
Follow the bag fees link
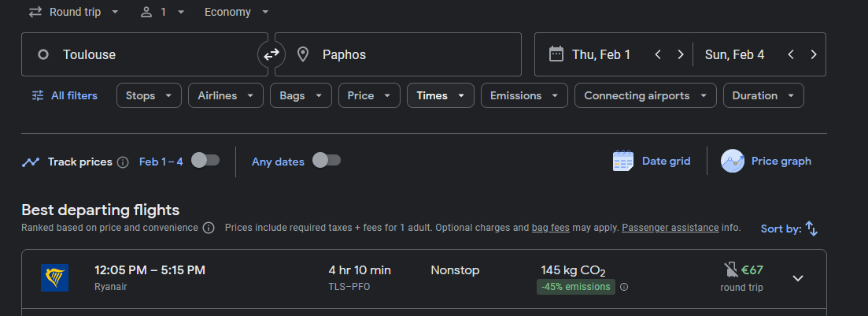[551, 228]
